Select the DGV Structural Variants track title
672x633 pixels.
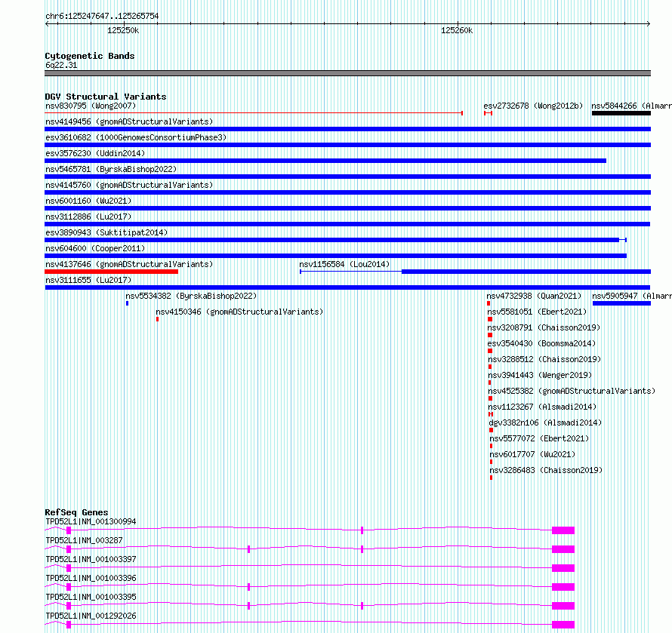pos(106,97)
